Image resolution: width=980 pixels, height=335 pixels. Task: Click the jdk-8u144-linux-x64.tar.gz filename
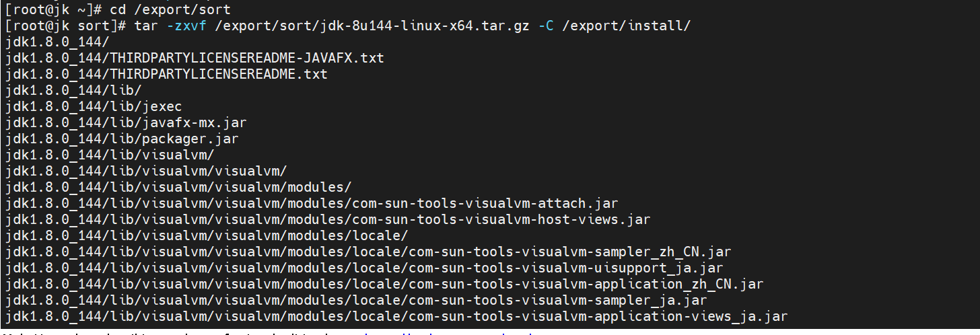tap(425, 26)
